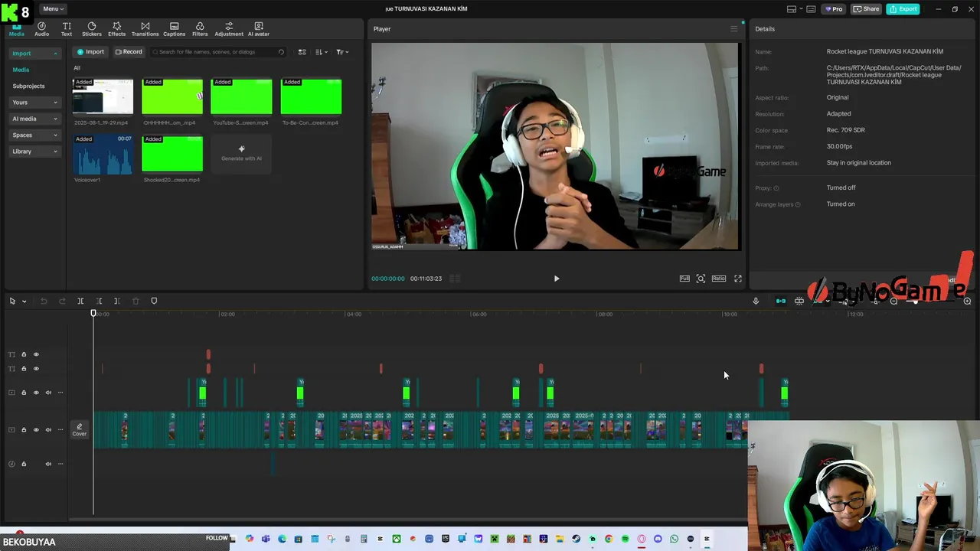Mute the bottom audio track
980x551 pixels.
click(x=48, y=464)
